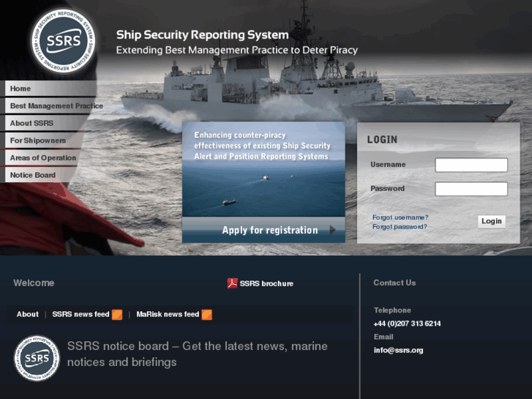
Task: Click the Welcome heading
Action: 34,283
